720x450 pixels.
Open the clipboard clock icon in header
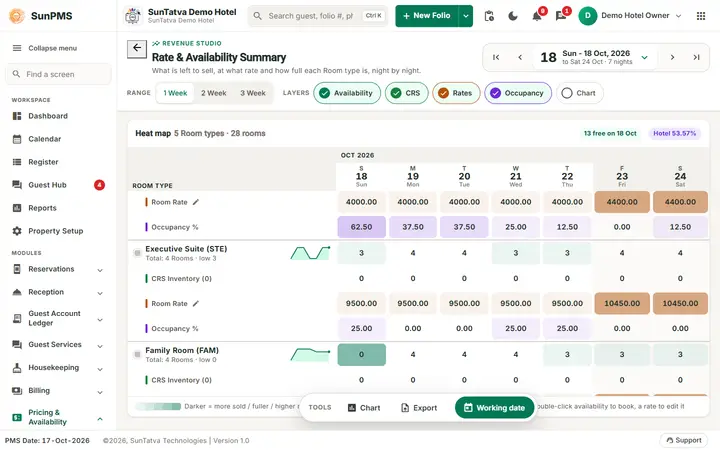click(x=489, y=16)
